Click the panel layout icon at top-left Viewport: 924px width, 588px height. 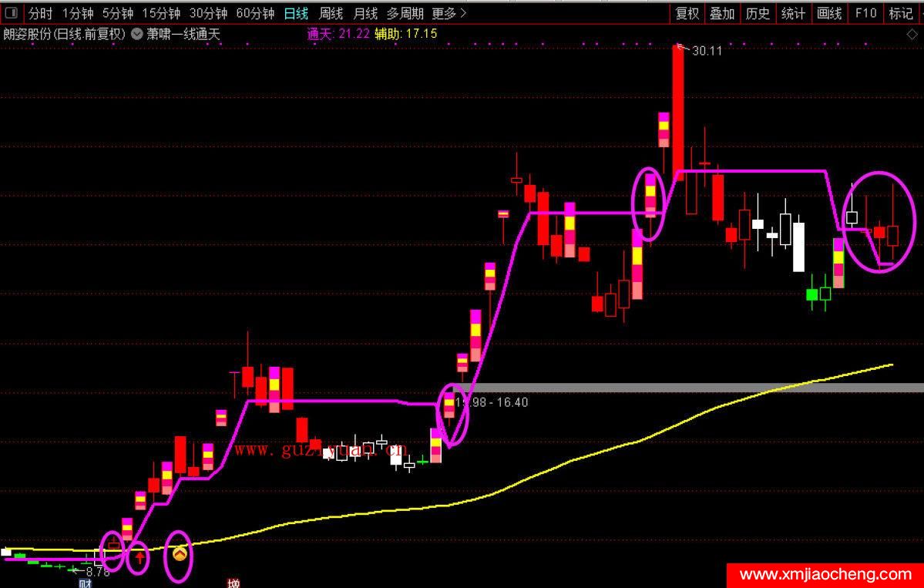(11, 13)
